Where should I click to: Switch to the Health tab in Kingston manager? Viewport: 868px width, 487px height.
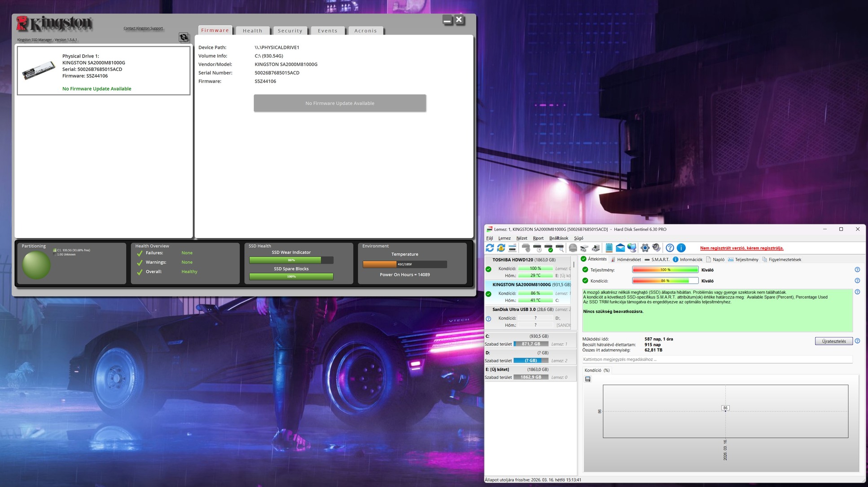click(x=252, y=31)
